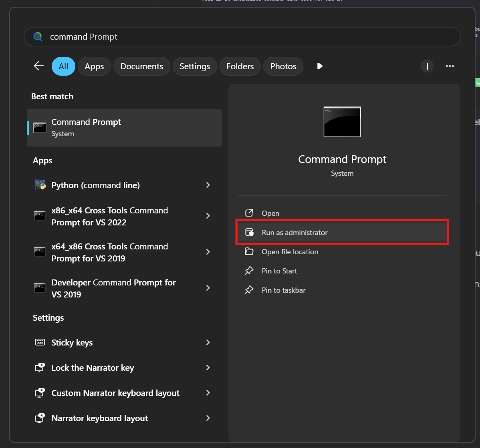Switch to the Apps filter tab
The image size is (480, 448).
pos(94,66)
